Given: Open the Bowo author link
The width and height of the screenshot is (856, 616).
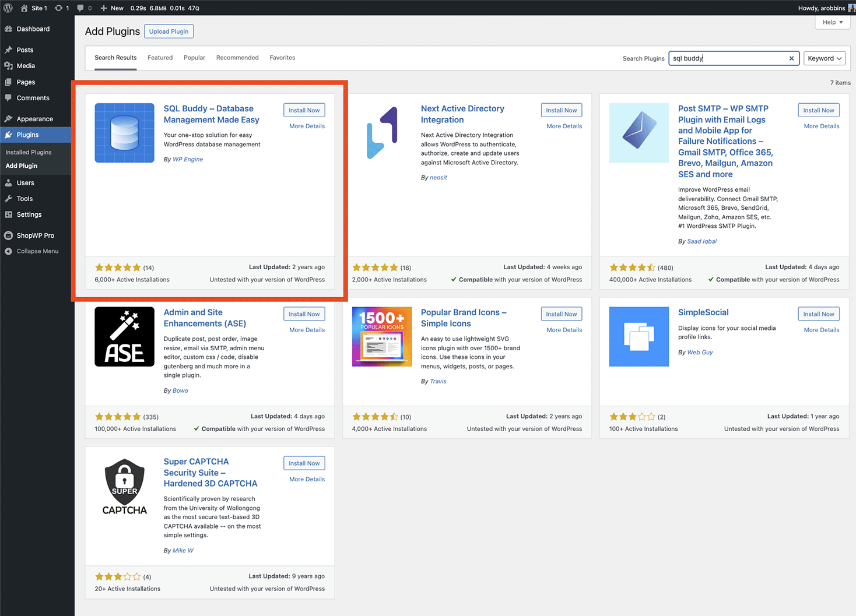Looking at the screenshot, I should 180,390.
